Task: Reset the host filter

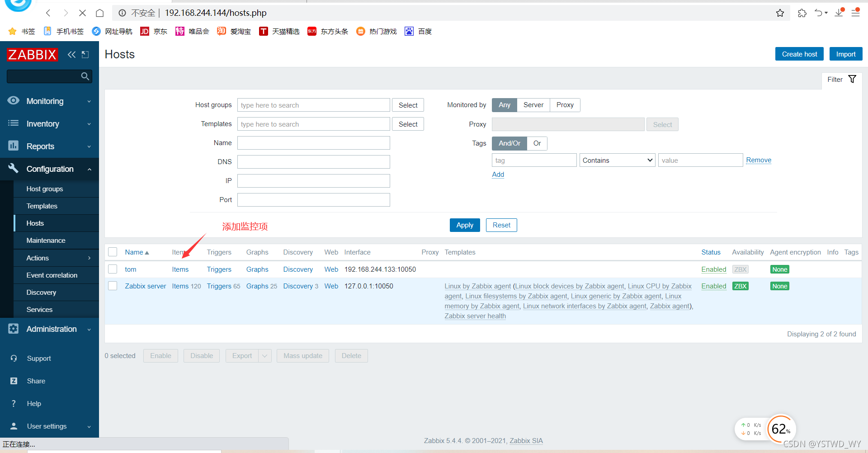Action: (501, 225)
